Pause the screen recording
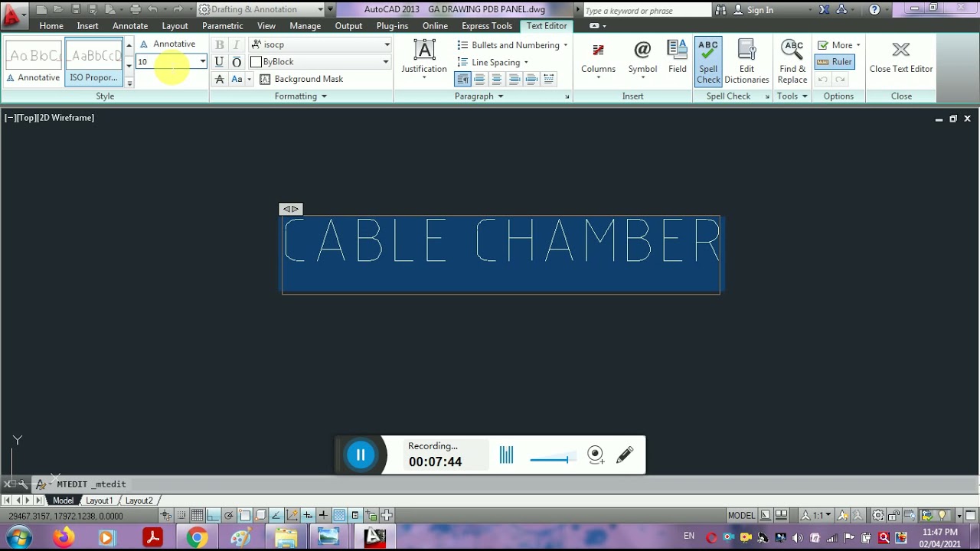This screenshot has width=980, height=551. click(361, 455)
